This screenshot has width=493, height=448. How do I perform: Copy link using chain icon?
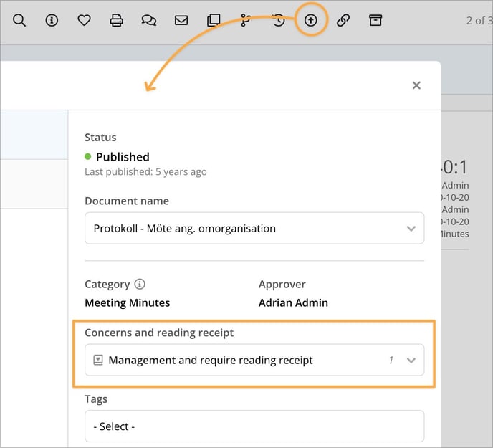tap(343, 20)
